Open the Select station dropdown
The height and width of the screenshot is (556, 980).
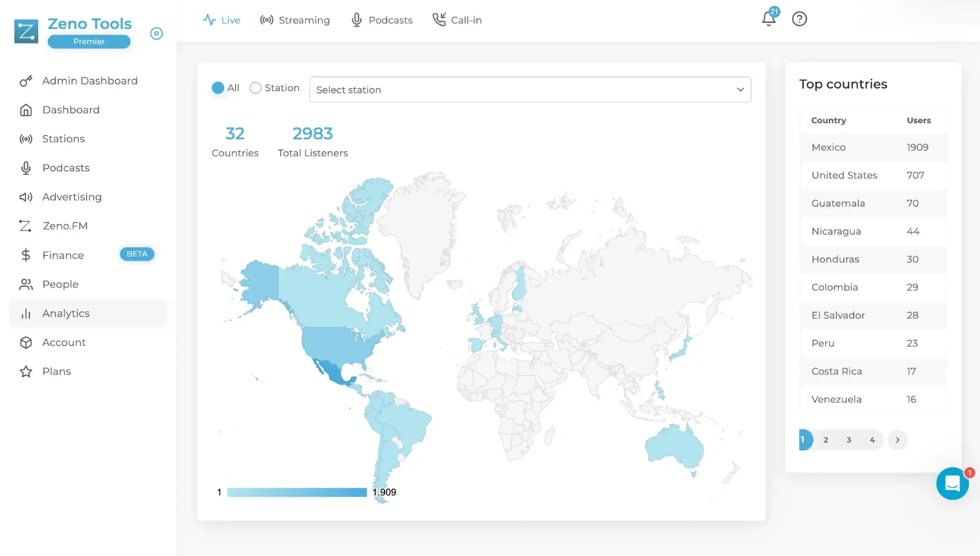[x=530, y=90]
